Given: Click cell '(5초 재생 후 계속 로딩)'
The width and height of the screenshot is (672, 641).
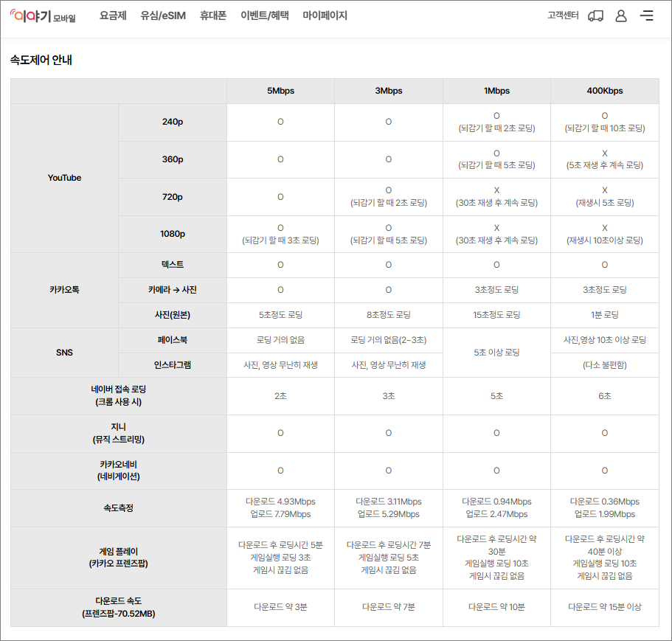Looking at the screenshot, I should [x=605, y=165].
